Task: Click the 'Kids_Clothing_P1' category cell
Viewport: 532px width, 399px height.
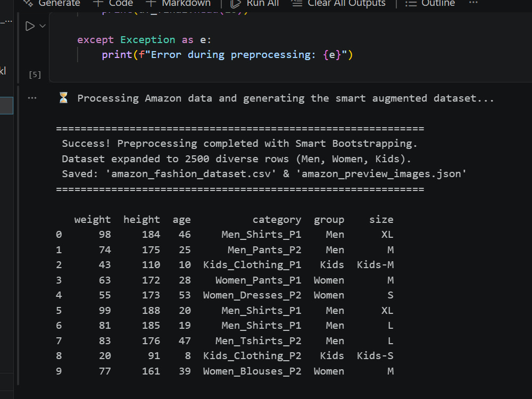Action: tap(252, 265)
